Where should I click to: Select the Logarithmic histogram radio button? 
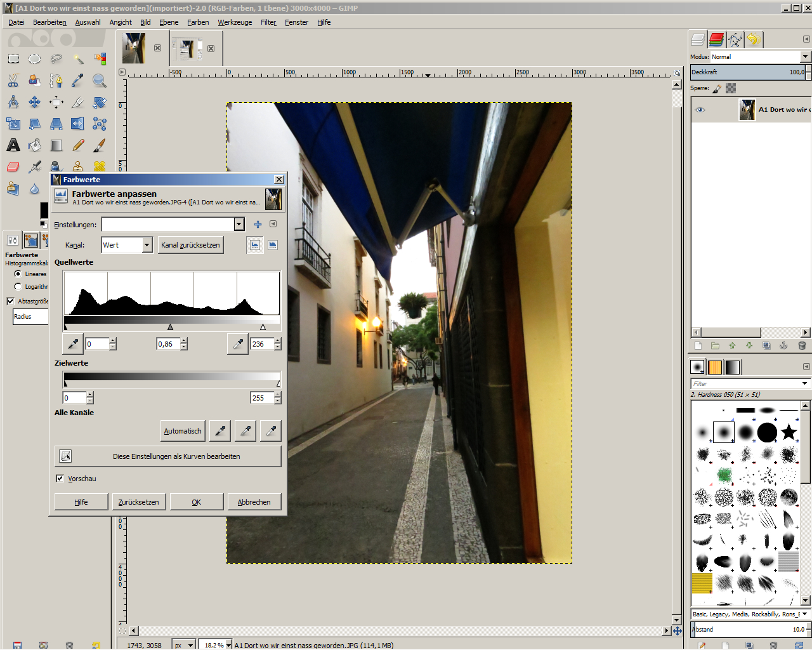(x=18, y=287)
